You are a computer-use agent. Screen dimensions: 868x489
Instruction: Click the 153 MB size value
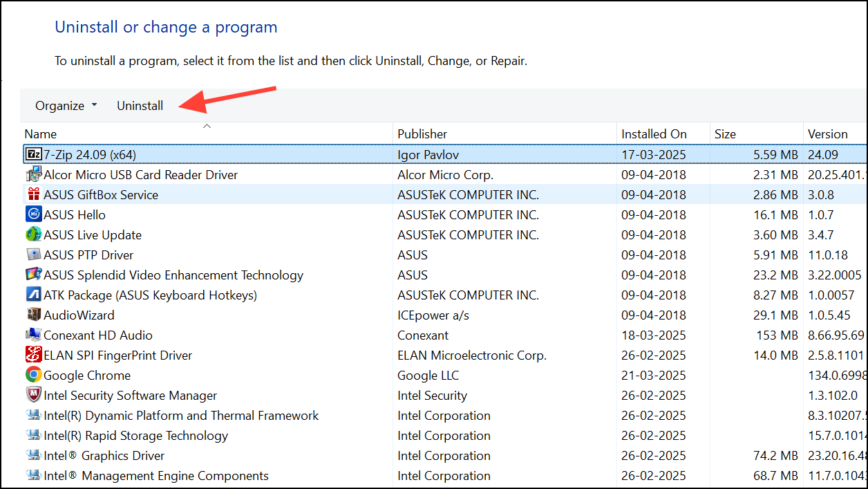777,335
